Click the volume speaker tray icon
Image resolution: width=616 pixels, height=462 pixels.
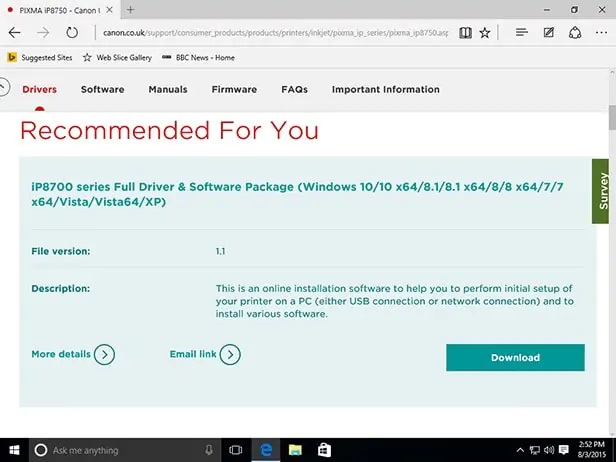(549, 450)
